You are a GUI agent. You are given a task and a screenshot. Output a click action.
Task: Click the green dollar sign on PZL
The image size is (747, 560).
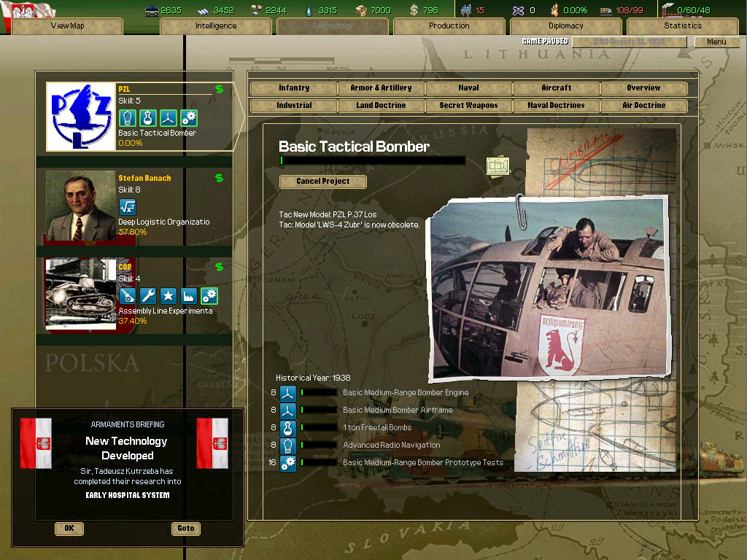click(x=219, y=88)
